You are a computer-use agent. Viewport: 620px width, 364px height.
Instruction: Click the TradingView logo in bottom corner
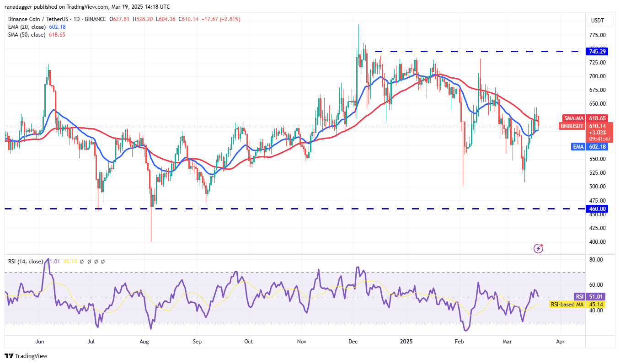click(x=26, y=356)
